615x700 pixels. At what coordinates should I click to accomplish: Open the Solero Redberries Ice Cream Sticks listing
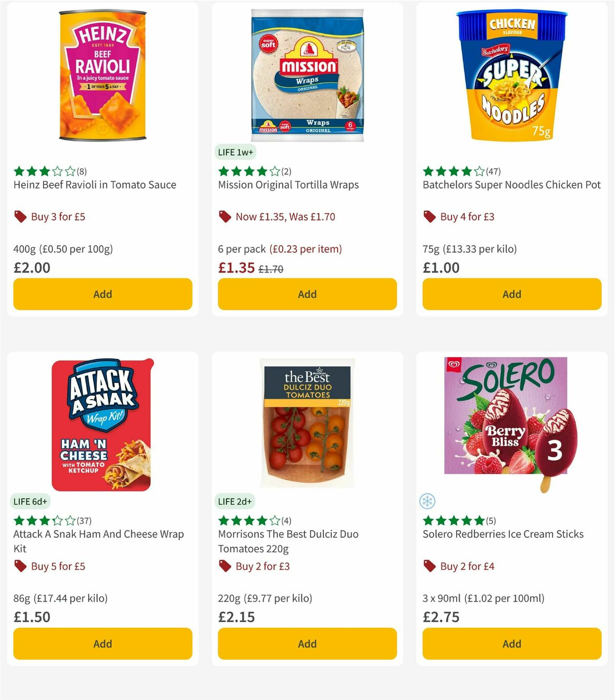tap(503, 534)
